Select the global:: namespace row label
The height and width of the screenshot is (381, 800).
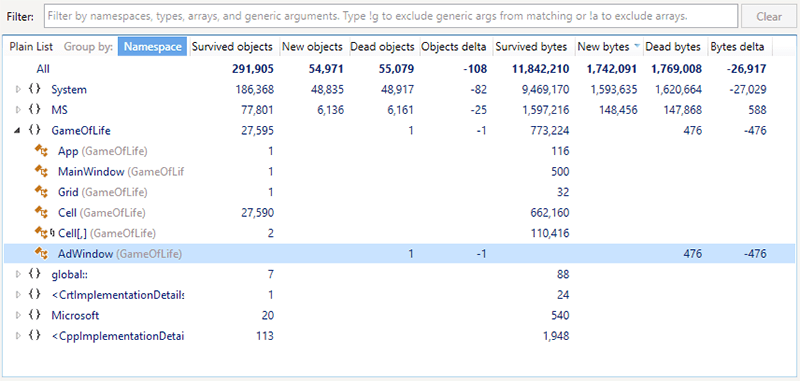coord(68,274)
